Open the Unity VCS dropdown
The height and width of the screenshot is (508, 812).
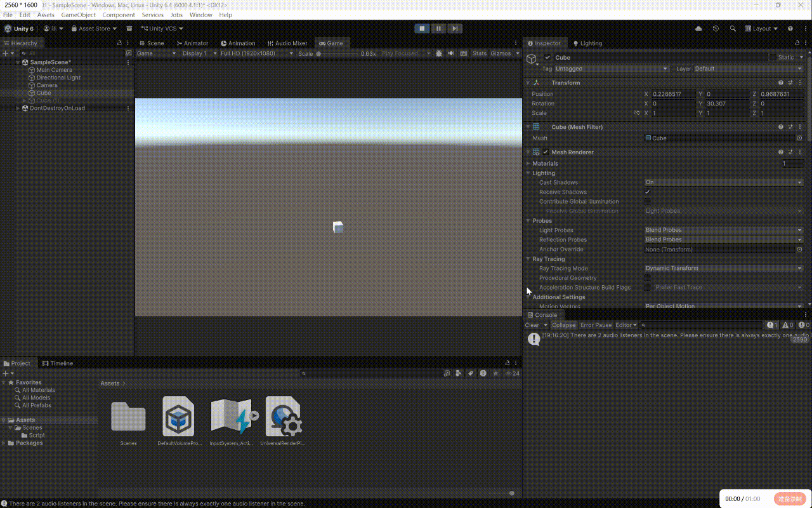(x=162, y=29)
